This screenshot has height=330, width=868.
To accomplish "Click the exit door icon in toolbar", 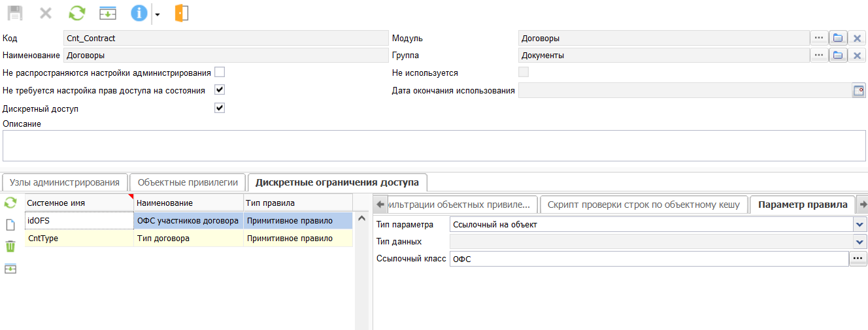I will pos(182,13).
